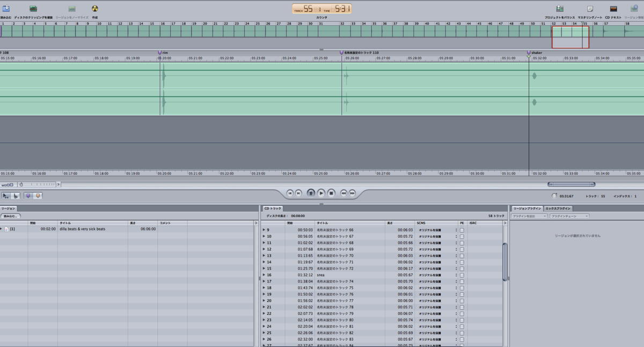
Task: Expand CD track 20 row
Action: coord(264,301)
